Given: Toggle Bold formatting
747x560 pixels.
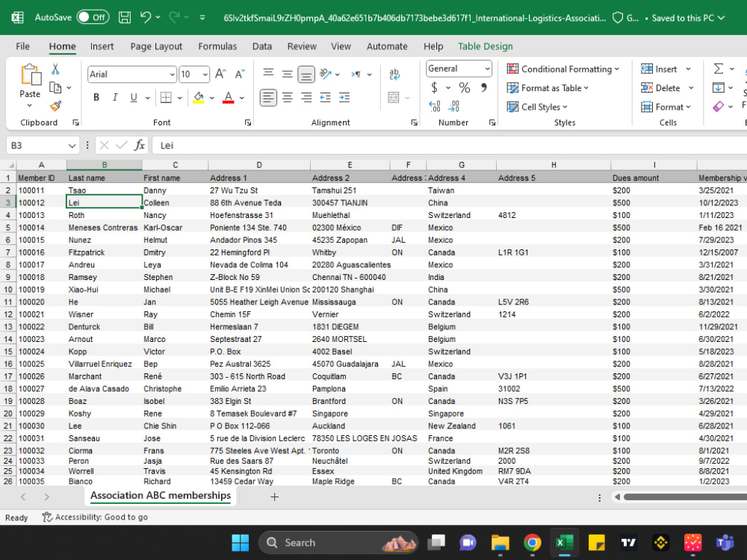Looking at the screenshot, I should tap(96, 98).
